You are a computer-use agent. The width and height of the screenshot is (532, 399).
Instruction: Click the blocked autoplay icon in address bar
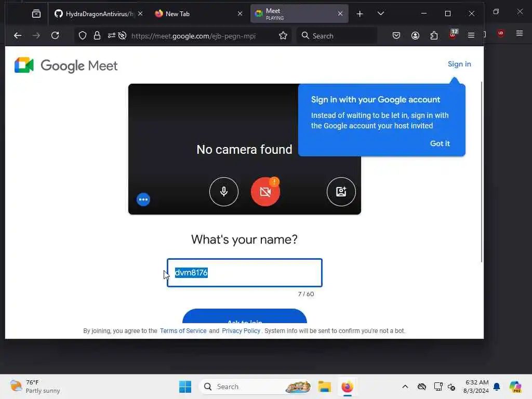(x=123, y=36)
